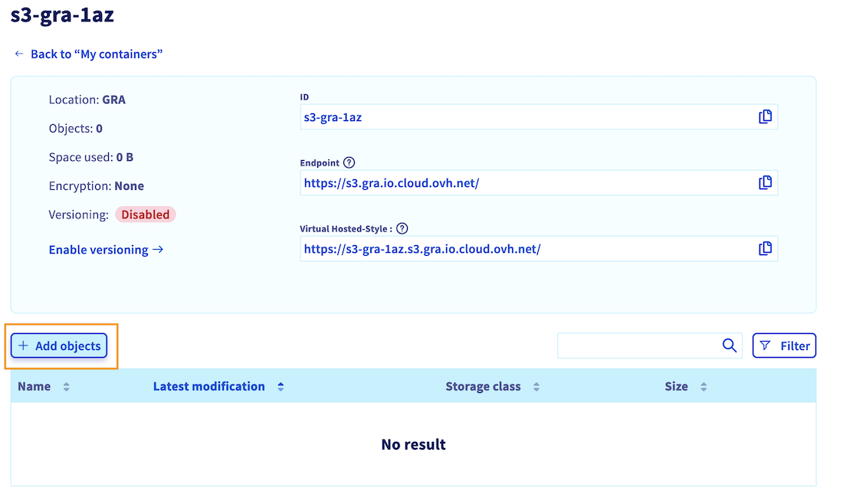
Task: Open the Filter options
Action: (x=784, y=345)
